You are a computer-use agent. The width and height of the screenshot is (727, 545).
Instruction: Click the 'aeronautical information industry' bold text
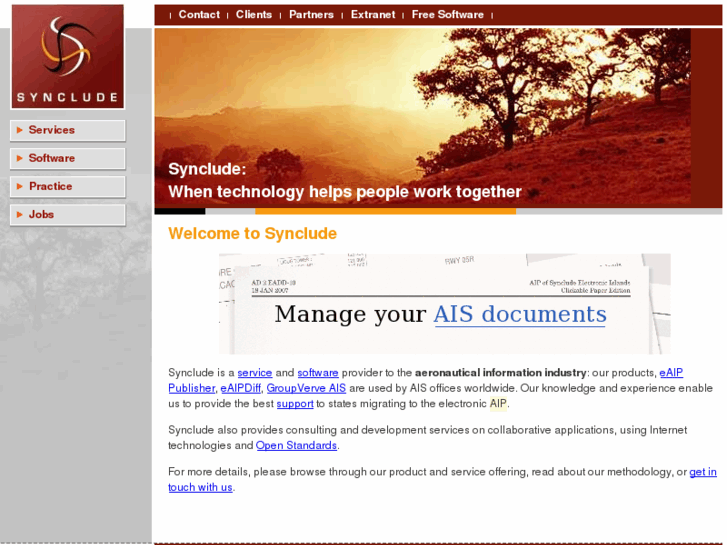(500, 373)
